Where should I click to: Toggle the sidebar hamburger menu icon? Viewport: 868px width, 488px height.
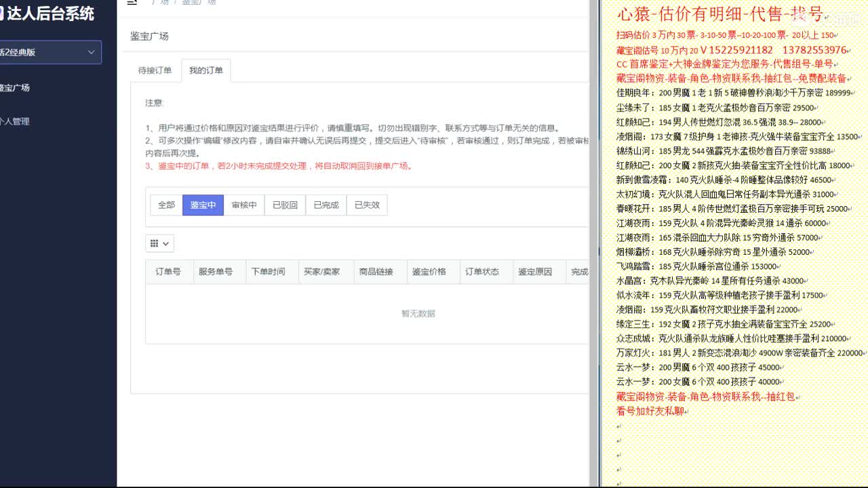[132, 3]
